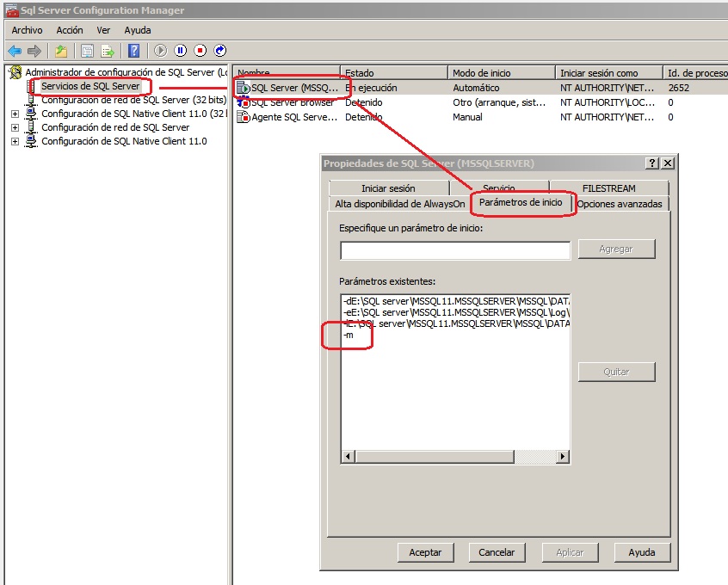The image size is (728, 585).
Task: Switch to the FILESTREAM tab
Action: 610,188
